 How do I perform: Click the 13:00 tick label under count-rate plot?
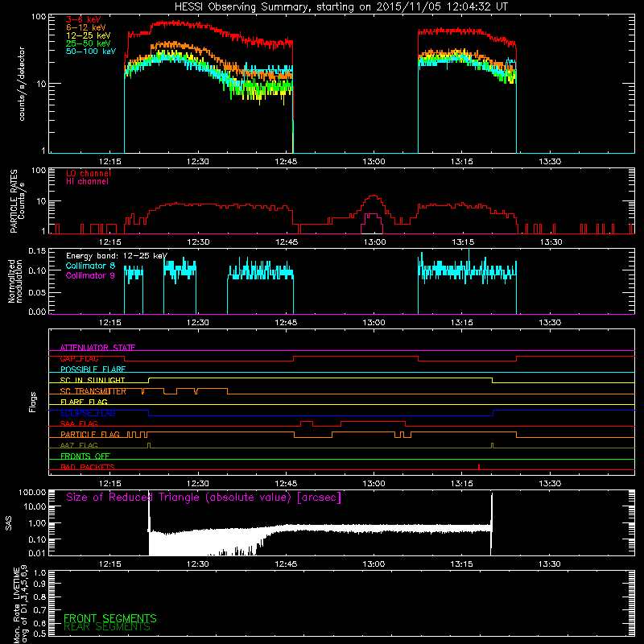(374, 162)
